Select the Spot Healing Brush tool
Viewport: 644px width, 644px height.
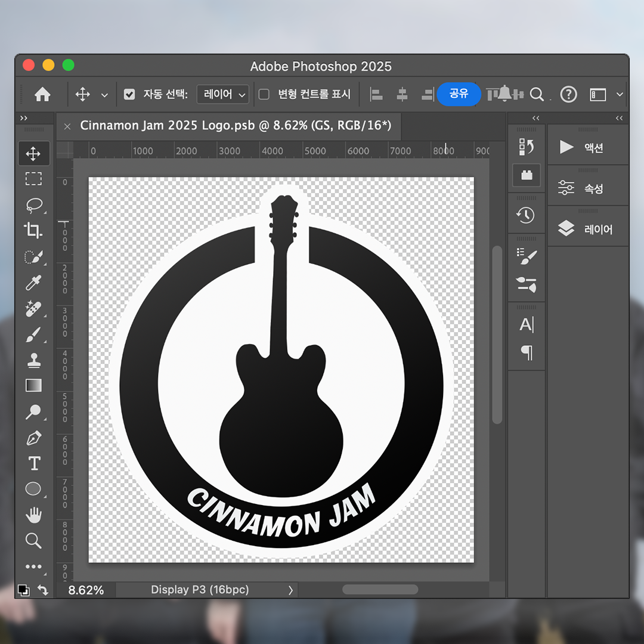click(33, 309)
